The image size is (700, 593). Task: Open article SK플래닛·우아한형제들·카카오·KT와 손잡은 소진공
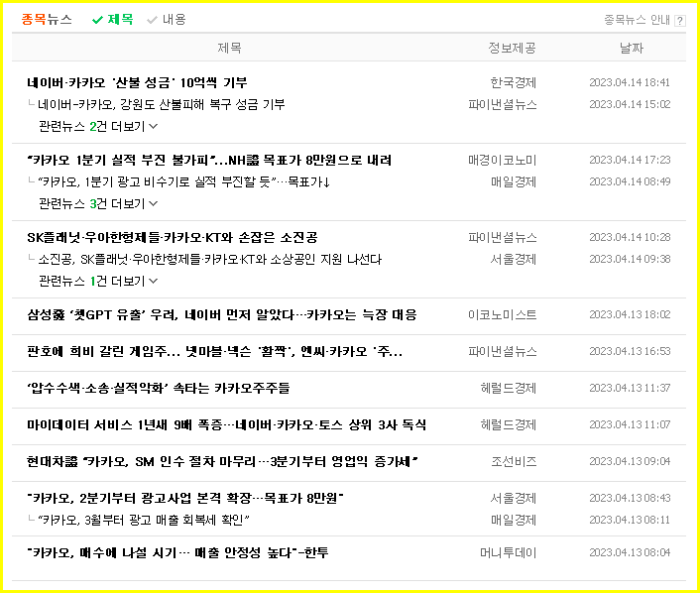[172, 237]
